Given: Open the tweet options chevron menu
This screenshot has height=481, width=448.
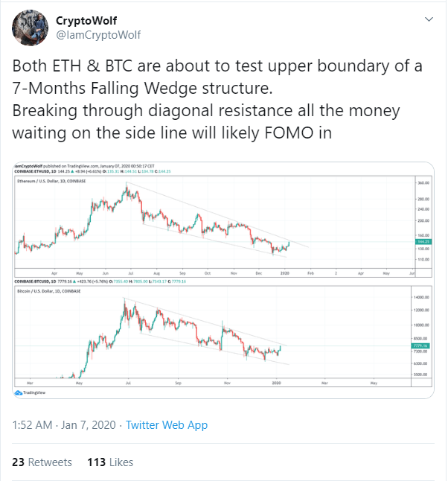Looking at the screenshot, I should [429, 19].
